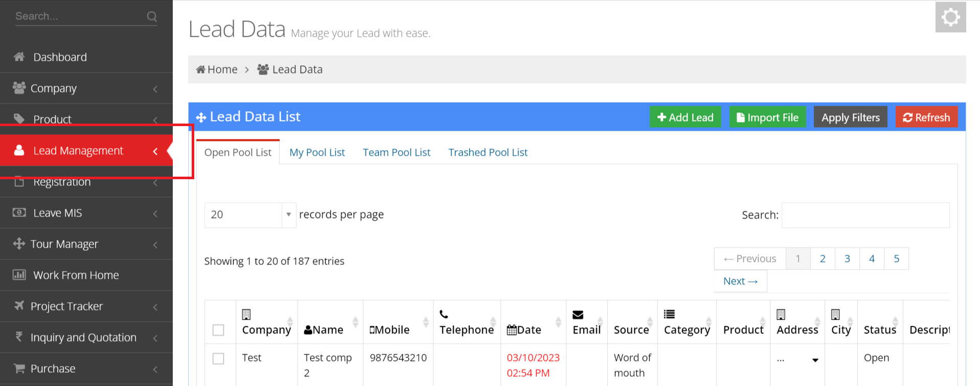Check the checkbox for the Test row
The image size is (980, 386).
click(x=218, y=358)
